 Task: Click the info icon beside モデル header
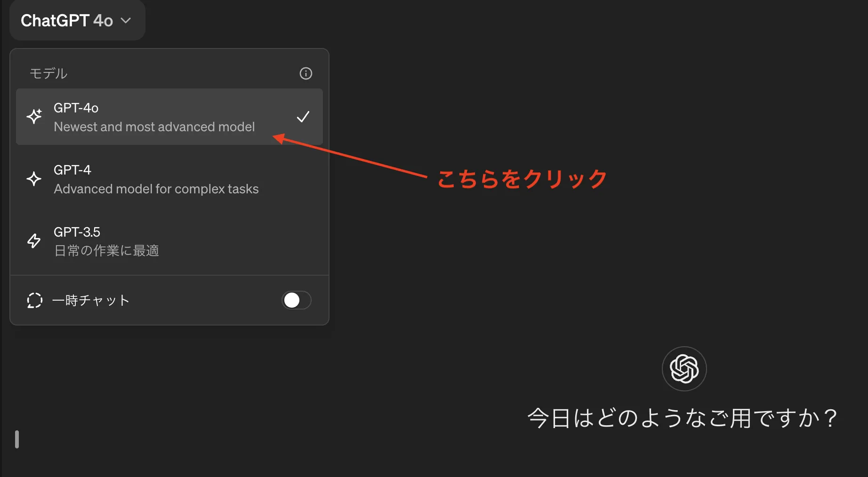305,73
